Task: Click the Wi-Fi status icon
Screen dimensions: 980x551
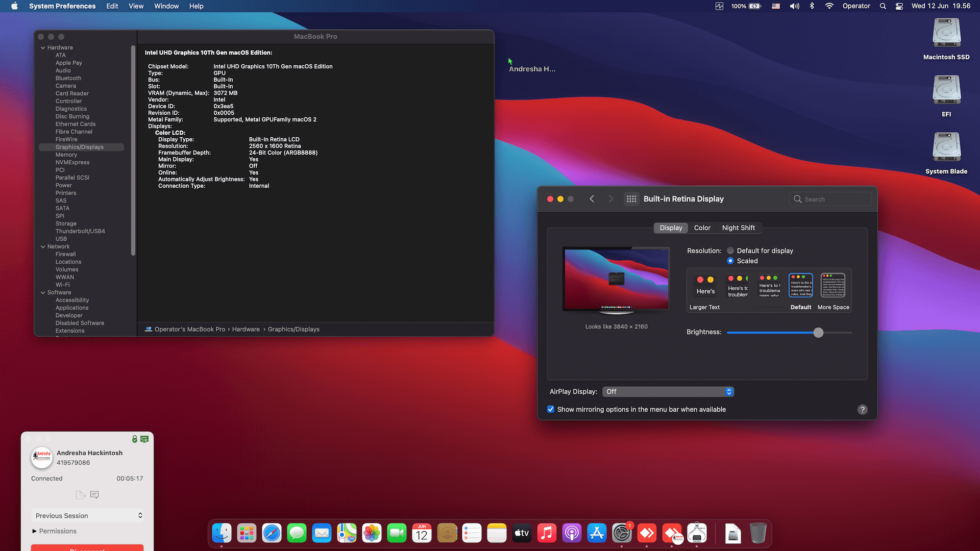Action: coord(829,6)
